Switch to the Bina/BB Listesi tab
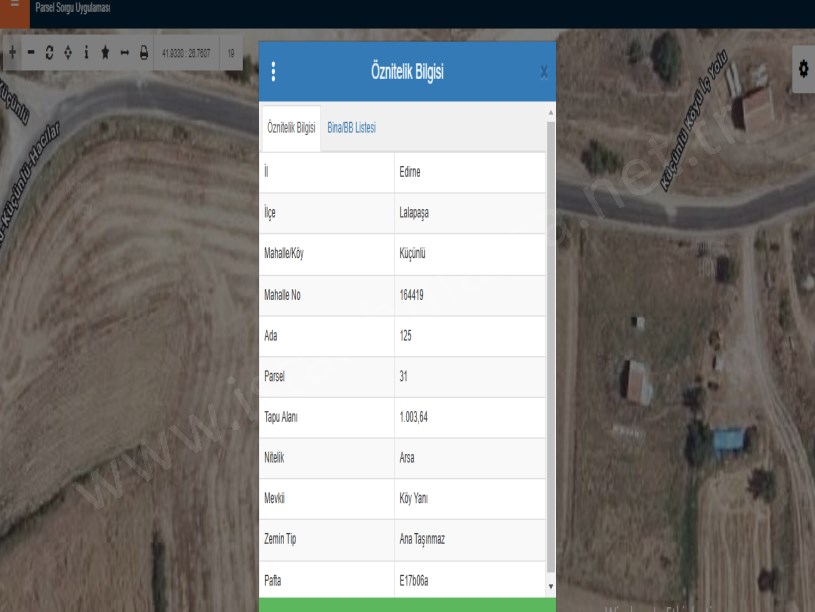Viewport: 815px width, 612px height. pos(351,128)
